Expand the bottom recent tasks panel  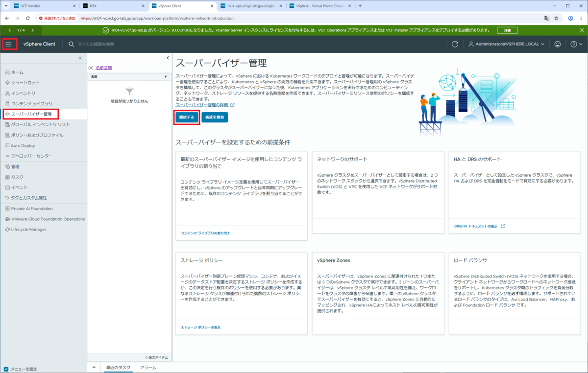tap(94, 367)
